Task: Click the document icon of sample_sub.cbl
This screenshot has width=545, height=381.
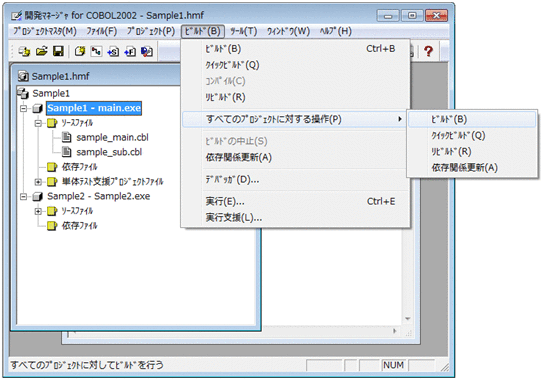Action: click(x=66, y=152)
